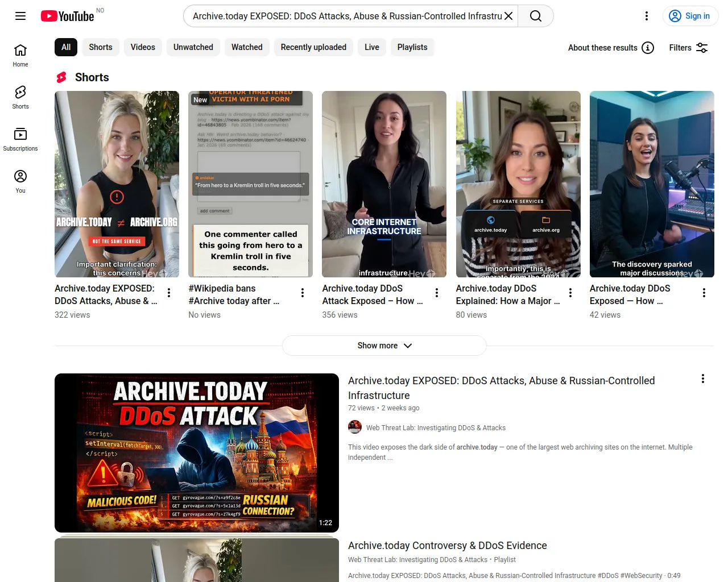This screenshot has width=728, height=582.
Task: Click the Sign in button
Action: coord(690,16)
